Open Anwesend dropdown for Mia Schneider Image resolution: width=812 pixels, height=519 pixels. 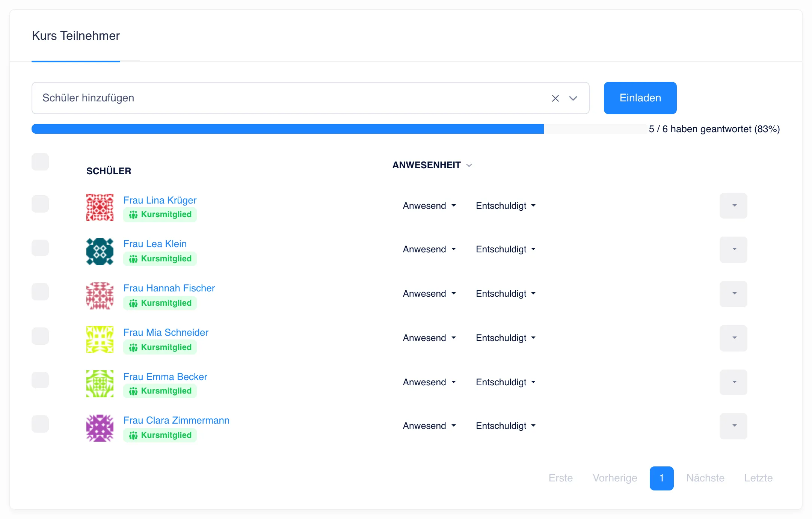pyautogui.click(x=429, y=338)
